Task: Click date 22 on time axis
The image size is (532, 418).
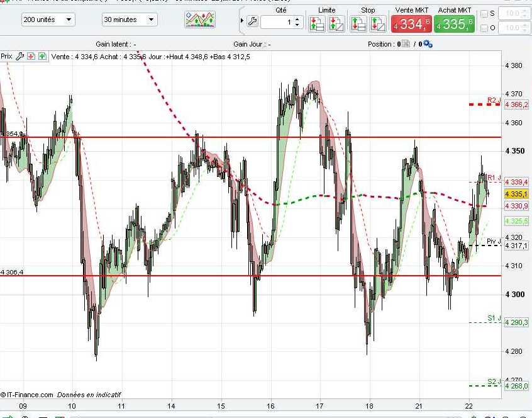Action: (469, 406)
